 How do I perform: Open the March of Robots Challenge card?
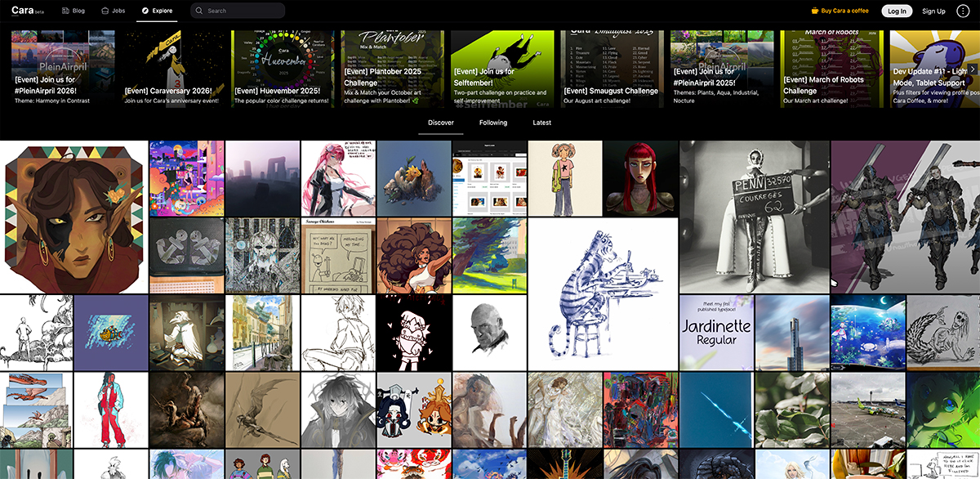point(831,69)
